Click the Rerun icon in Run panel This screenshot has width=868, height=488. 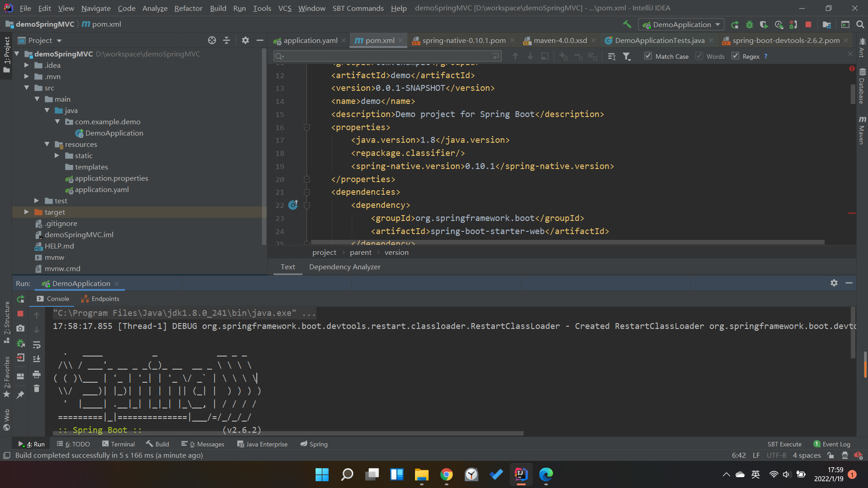20,299
